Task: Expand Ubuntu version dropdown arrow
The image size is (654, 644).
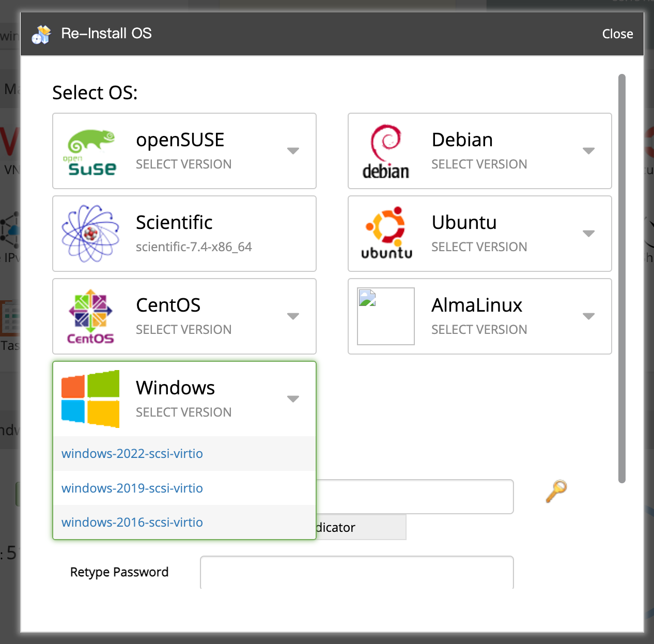Action: [588, 234]
